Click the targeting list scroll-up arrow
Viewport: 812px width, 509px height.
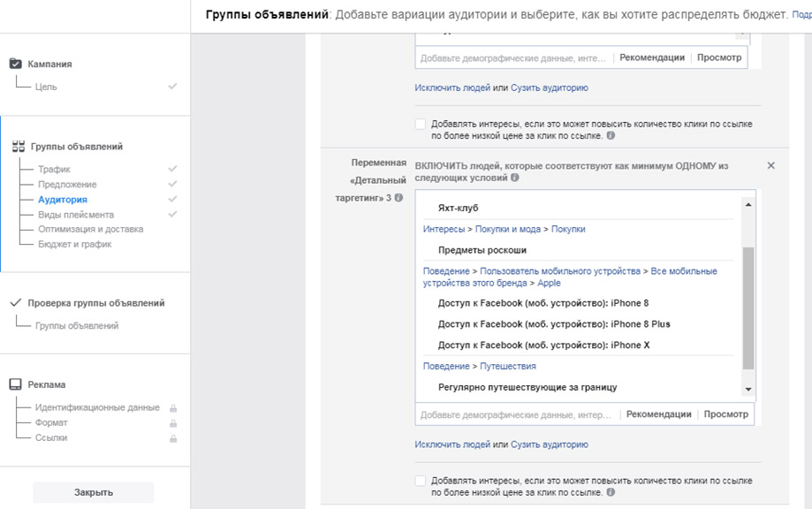click(x=747, y=205)
